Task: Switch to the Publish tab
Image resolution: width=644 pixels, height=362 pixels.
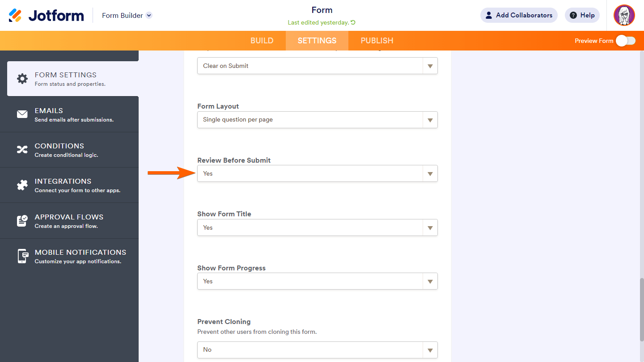Action: point(377,41)
